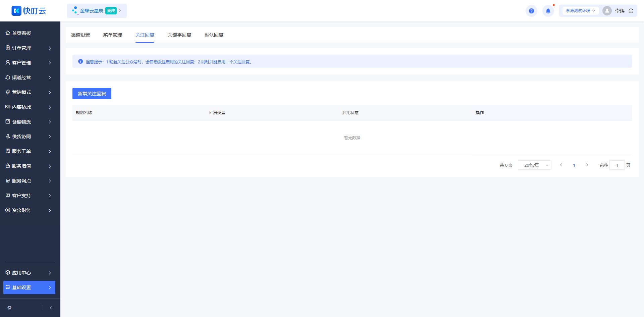Click the 规则名称 column header
The height and width of the screenshot is (317, 644).
pos(84,112)
